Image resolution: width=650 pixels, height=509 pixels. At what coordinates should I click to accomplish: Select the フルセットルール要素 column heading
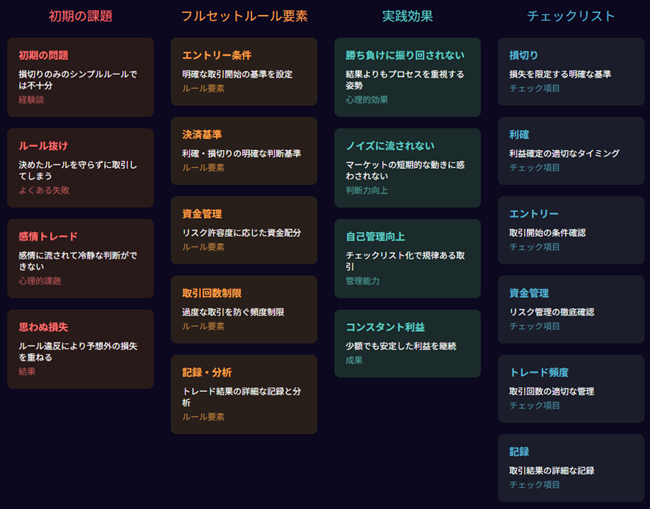pyautogui.click(x=244, y=16)
